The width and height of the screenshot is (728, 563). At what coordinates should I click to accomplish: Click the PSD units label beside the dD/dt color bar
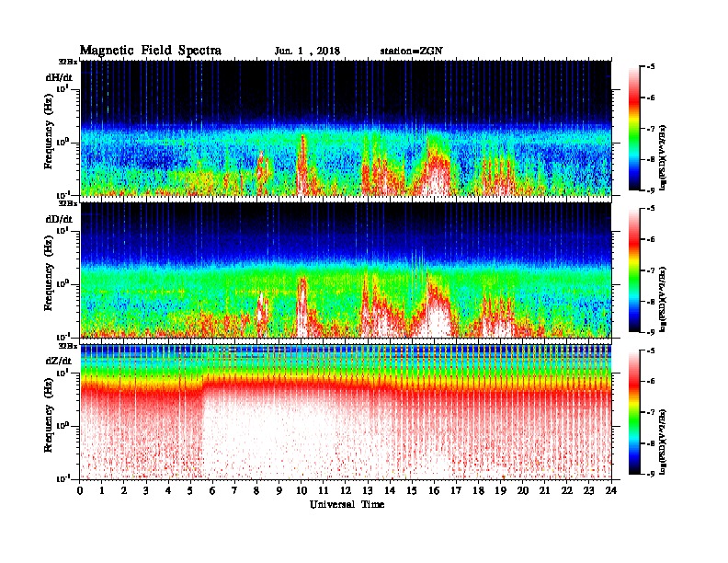click(x=663, y=299)
